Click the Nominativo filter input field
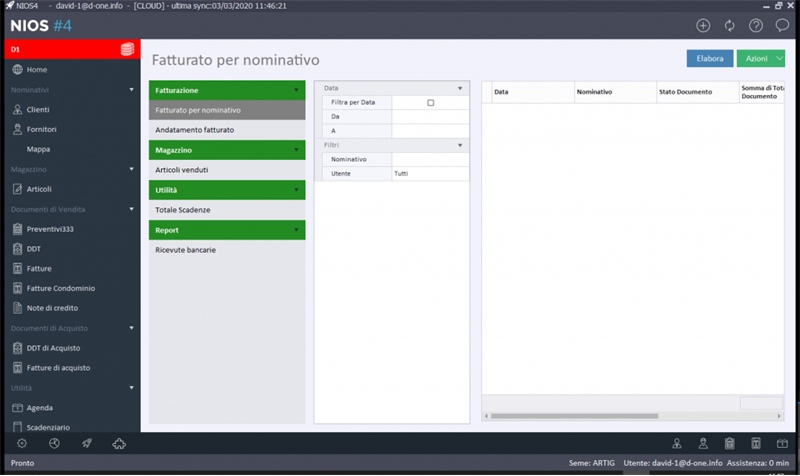Image resolution: width=800 pixels, height=476 pixels. pyautogui.click(x=430, y=159)
